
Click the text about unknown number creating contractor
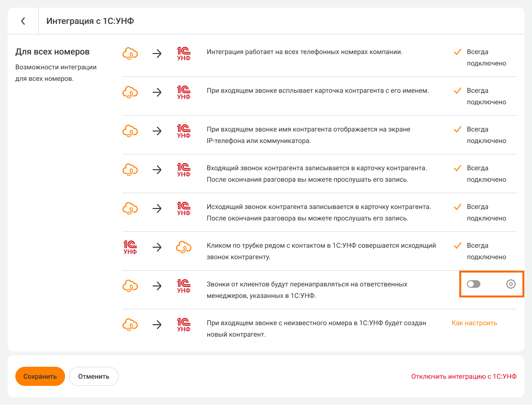316,328
